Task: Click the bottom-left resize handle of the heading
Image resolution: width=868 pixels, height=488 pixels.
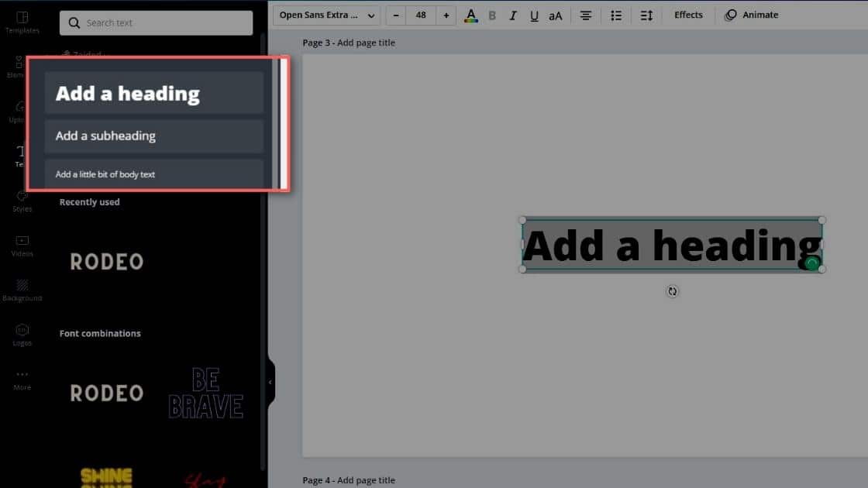Action: pyautogui.click(x=522, y=270)
